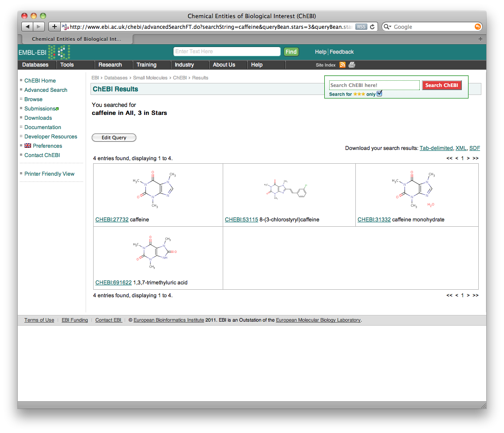Viewport: 504px width, 433px height.
Task: Open the Research menu
Action: pyautogui.click(x=110, y=65)
